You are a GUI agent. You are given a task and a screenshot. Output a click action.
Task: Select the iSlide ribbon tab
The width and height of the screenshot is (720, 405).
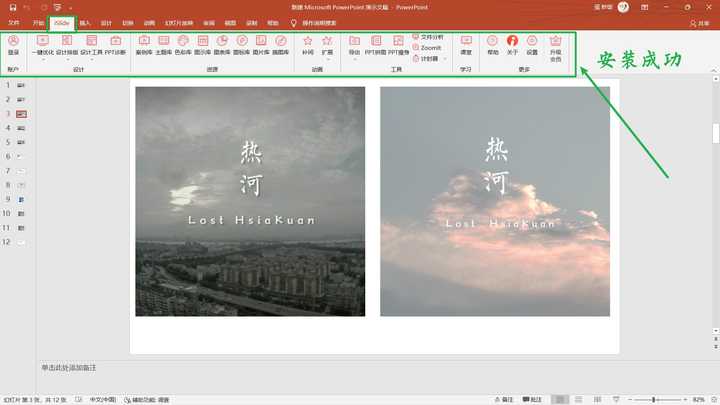pyautogui.click(x=62, y=23)
